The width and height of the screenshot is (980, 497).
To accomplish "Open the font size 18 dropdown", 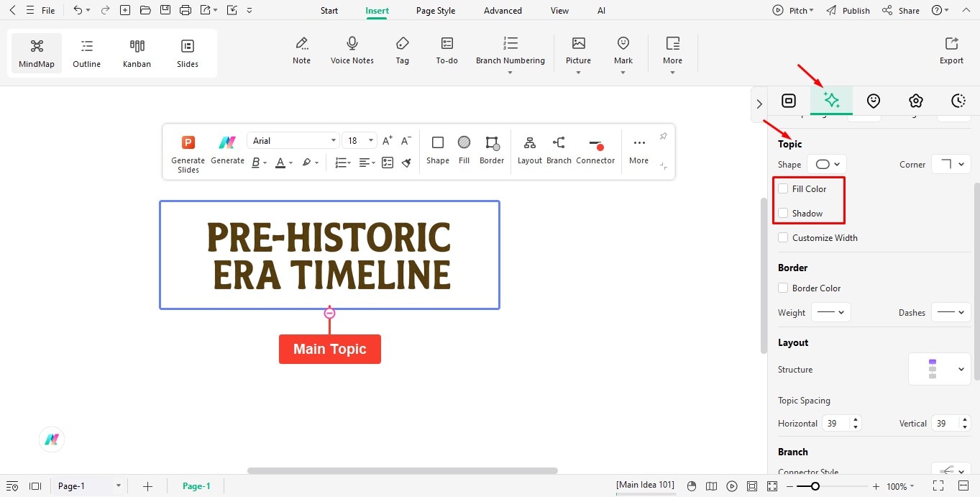I will 360,140.
